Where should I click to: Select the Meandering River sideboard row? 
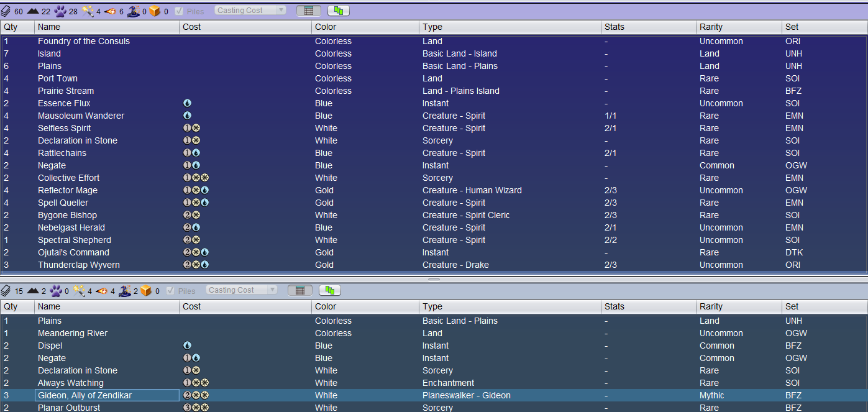pyautogui.click(x=434, y=333)
